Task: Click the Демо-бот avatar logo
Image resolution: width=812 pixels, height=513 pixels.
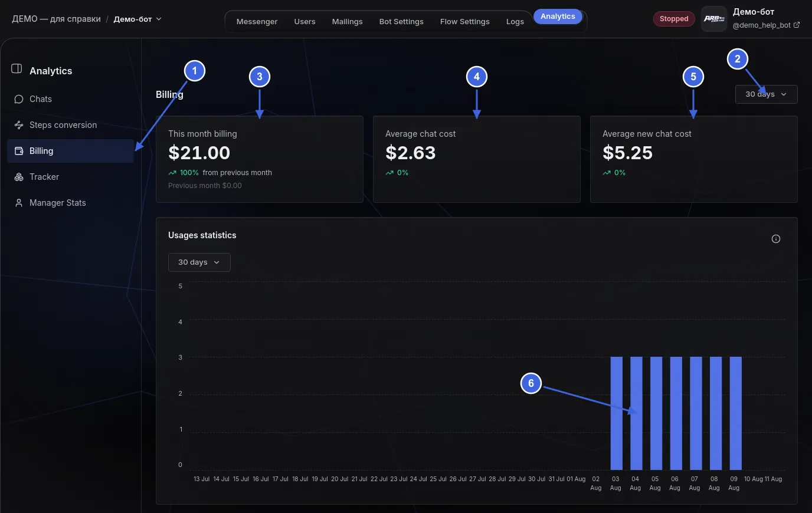Action: click(x=714, y=19)
